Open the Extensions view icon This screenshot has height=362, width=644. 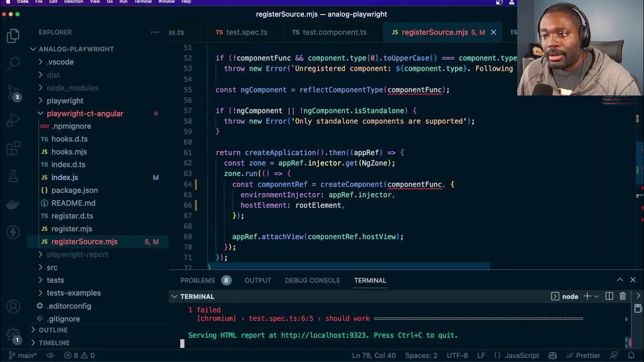pyautogui.click(x=14, y=149)
